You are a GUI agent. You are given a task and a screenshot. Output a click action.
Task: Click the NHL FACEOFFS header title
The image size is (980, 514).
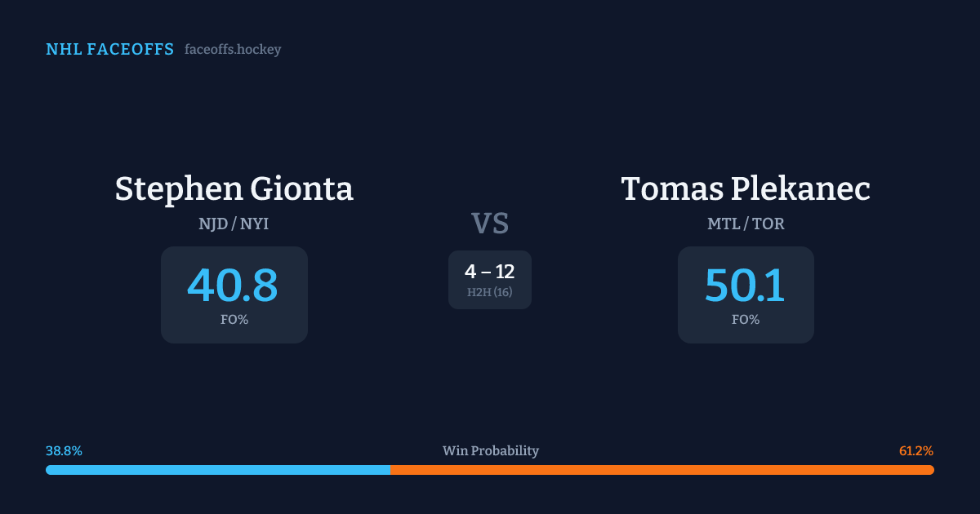pos(109,50)
